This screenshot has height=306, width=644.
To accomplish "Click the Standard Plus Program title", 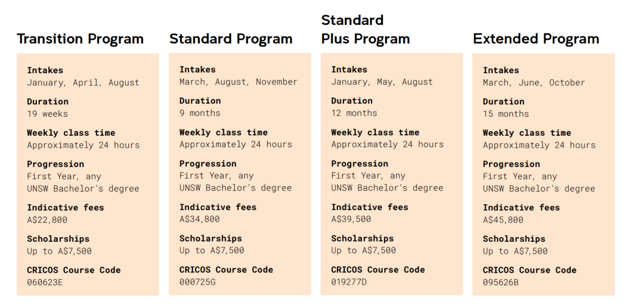I will pos(366,29).
